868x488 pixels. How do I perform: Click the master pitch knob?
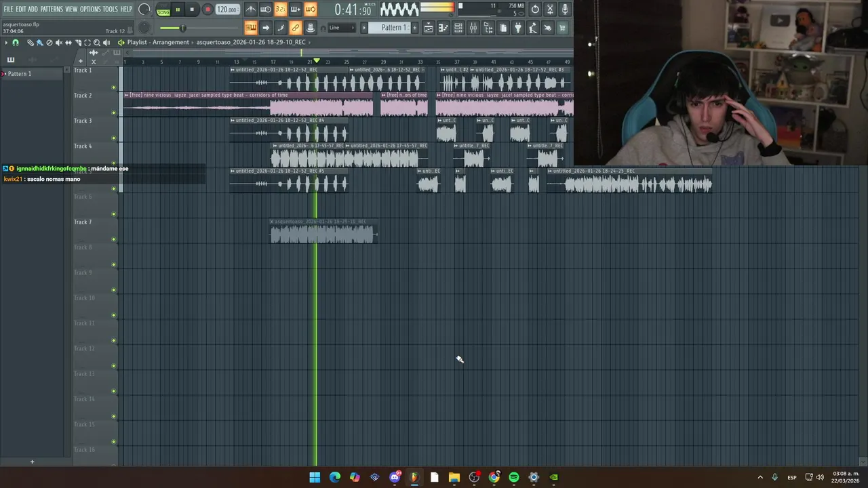pyautogui.click(x=144, y=28)
